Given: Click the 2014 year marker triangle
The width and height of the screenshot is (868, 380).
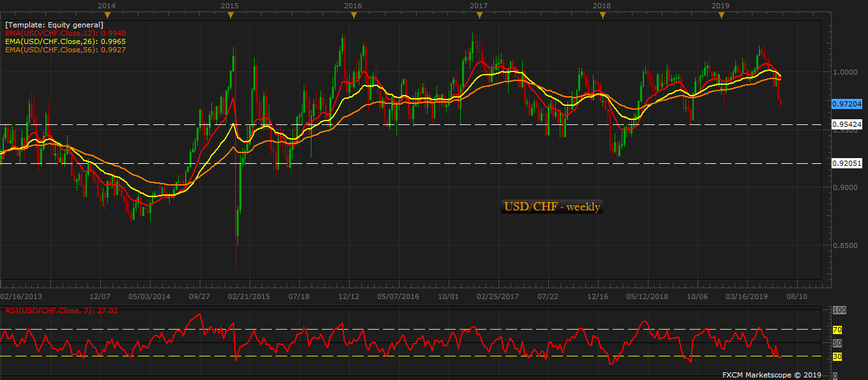Looking at the screenshot, I should tap(107, 15).
